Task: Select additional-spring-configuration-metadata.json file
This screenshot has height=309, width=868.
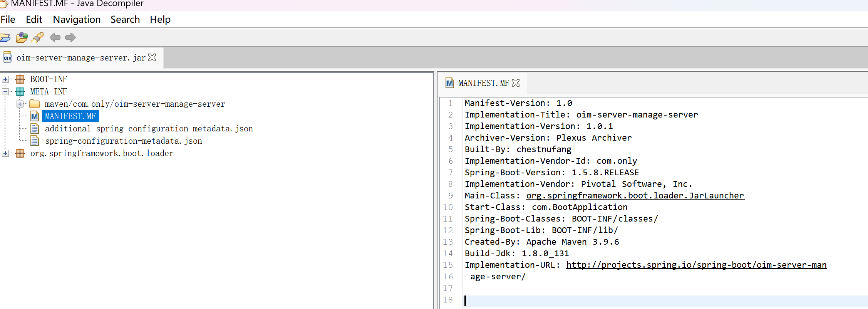Action: (149, 129)
